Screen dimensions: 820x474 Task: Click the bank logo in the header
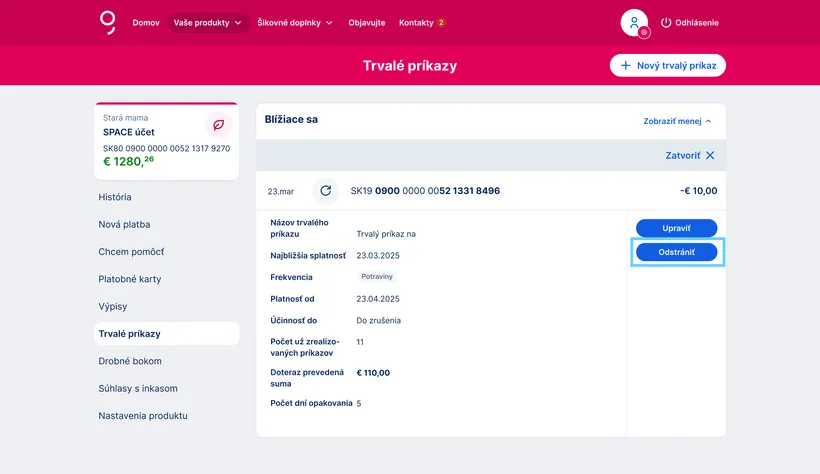[x=108, y=22]
